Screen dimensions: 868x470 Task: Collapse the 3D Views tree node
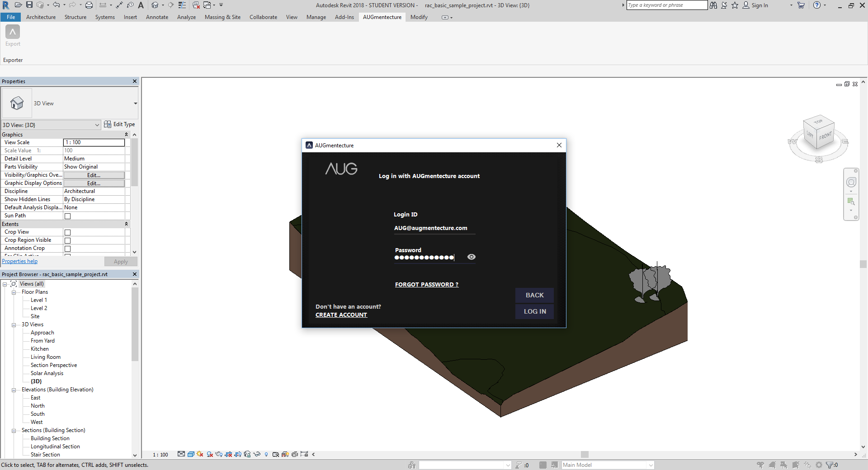[14, 325]
